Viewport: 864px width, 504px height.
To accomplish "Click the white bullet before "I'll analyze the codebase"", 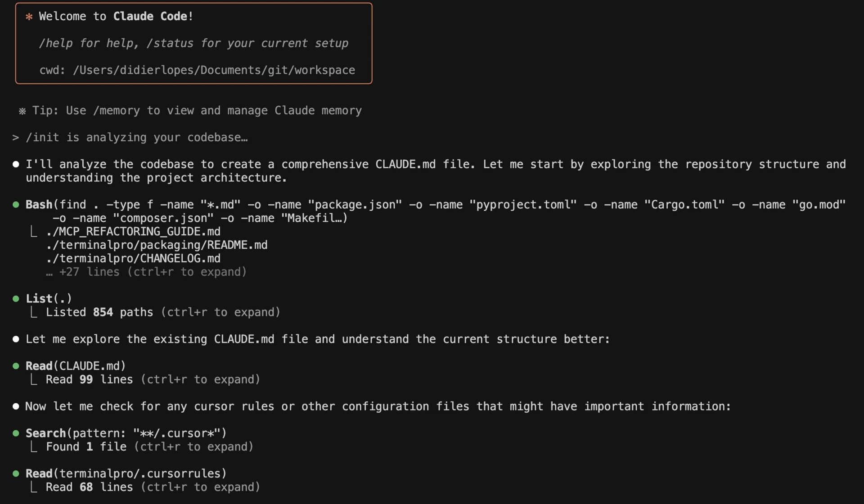I will (16, 164).
